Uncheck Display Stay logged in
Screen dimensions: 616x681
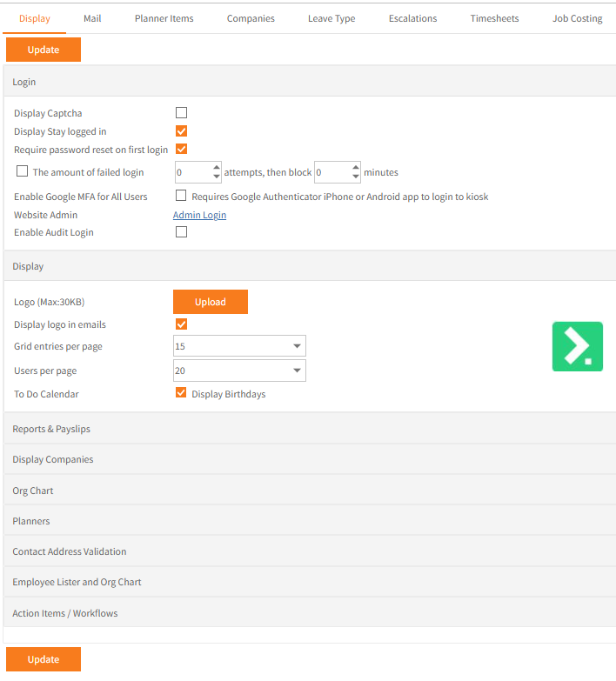point(182,131)
